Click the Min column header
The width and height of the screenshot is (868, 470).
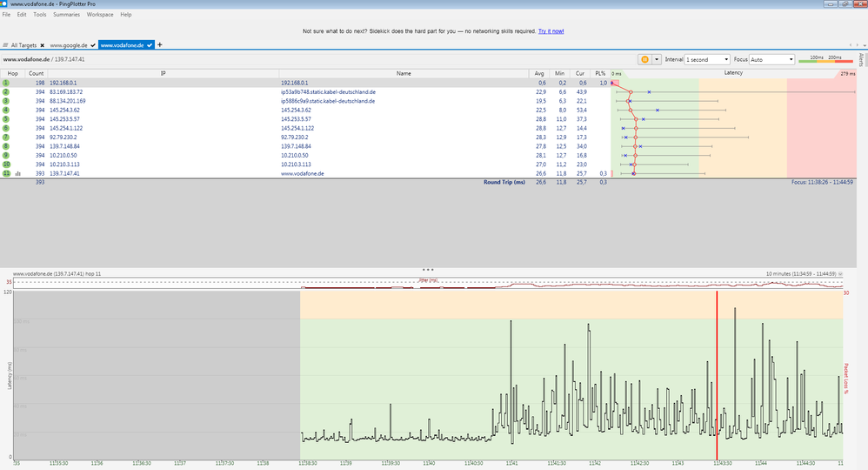pyautogui.click(x=559, y=73)
